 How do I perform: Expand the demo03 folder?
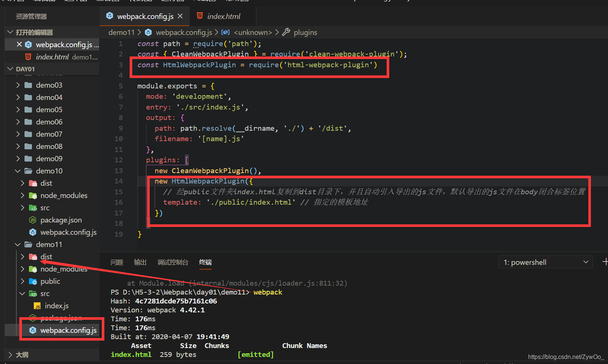pyautogui.click(x=18, y=85)
